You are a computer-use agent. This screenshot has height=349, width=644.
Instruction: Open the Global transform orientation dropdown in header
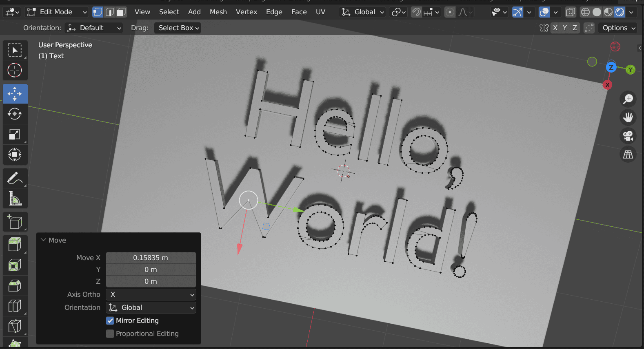click(362, 12)
